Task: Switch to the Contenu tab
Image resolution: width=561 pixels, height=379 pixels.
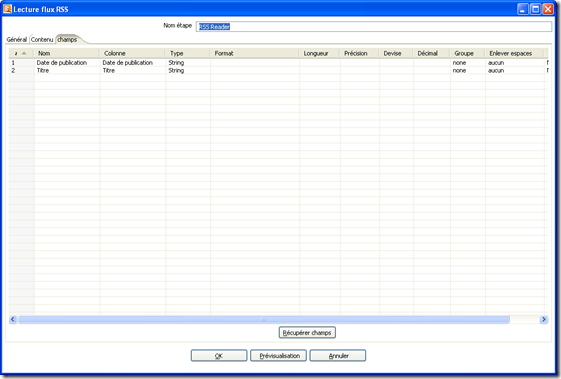Action: tap(42, 39)
